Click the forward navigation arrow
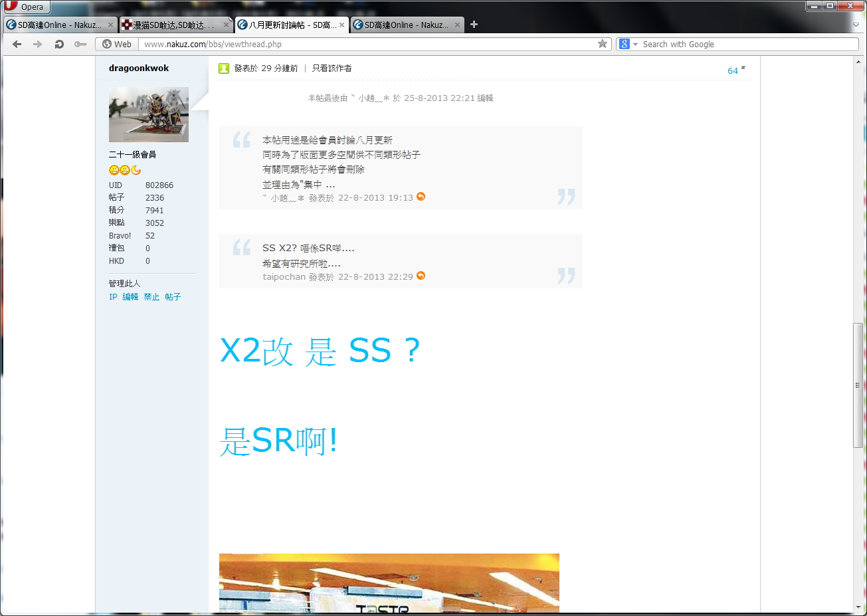 pos(38,45)
